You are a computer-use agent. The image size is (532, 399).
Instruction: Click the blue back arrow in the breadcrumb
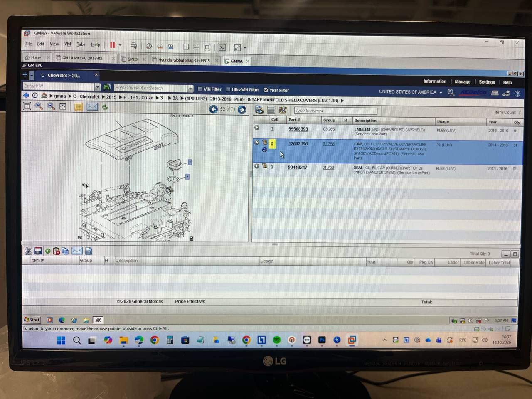pyautogui.click(x=26, y=96)
